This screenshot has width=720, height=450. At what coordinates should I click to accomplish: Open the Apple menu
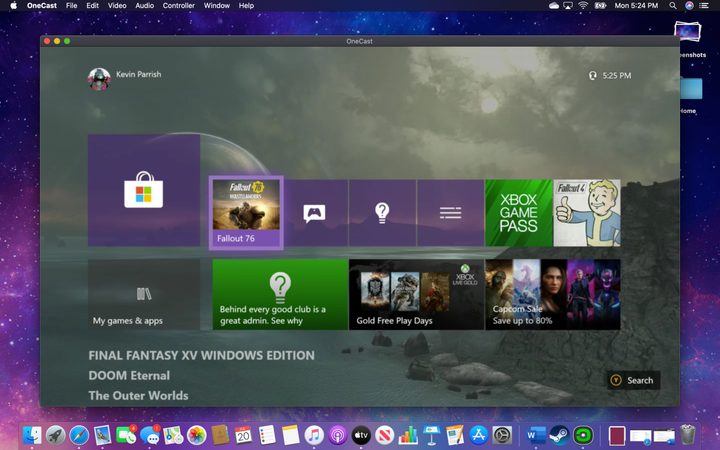(13, 6)
